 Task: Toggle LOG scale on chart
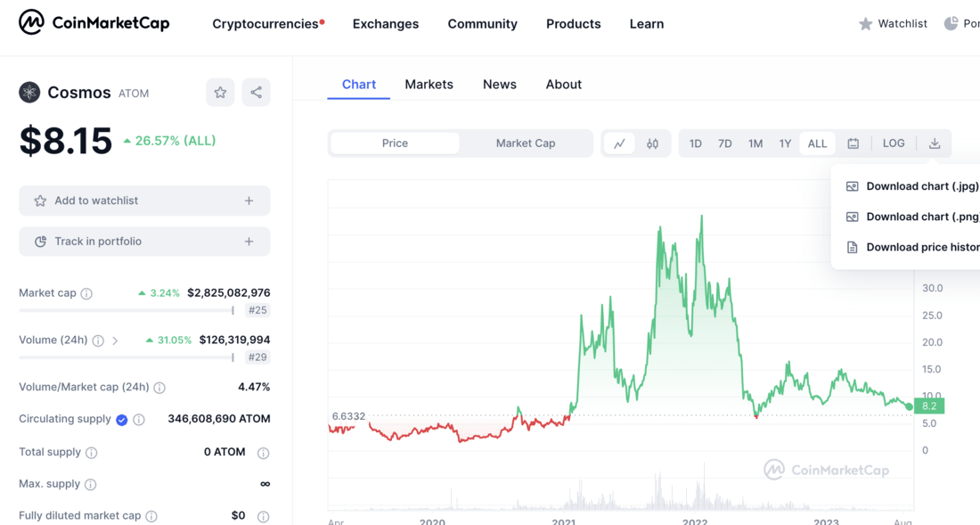[894, 144]
